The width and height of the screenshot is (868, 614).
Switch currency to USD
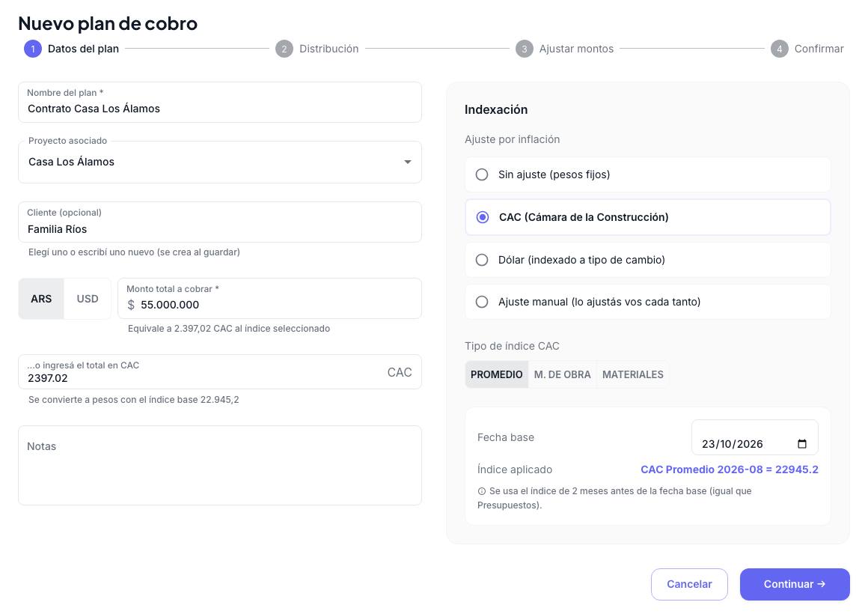pos(88,299)
